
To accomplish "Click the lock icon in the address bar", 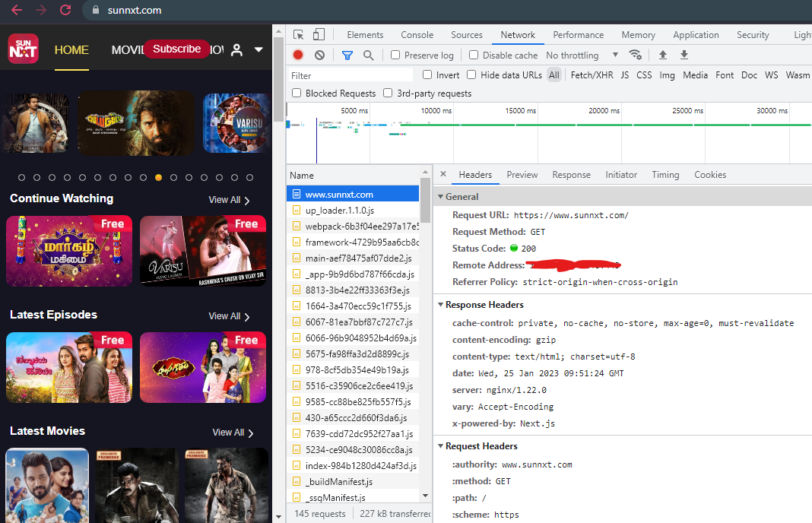I will coord(95,10).
